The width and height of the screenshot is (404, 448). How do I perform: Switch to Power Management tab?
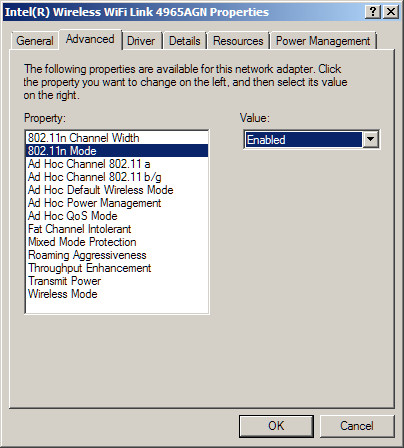point(323,41)
